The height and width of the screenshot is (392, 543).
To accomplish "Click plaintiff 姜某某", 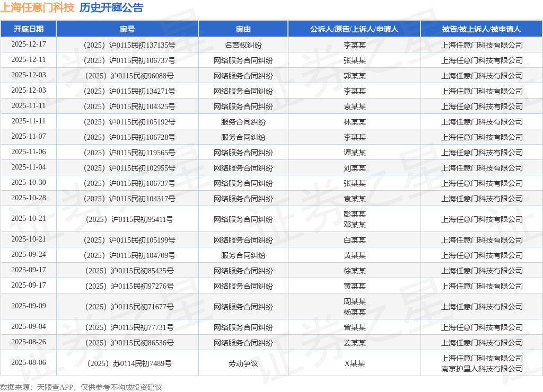I will (x=355, y=343).
